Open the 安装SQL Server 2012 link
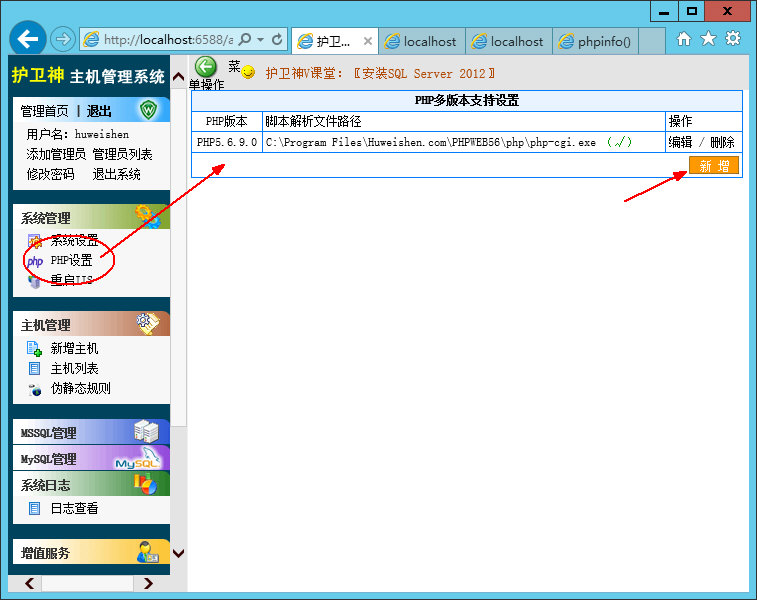Screen dimensions: 757x600 [424, 73]
